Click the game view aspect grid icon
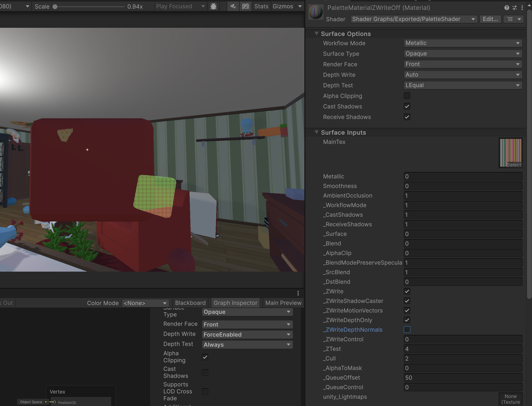The width and height of the screenshot is (532, 406). coord(246,6)
